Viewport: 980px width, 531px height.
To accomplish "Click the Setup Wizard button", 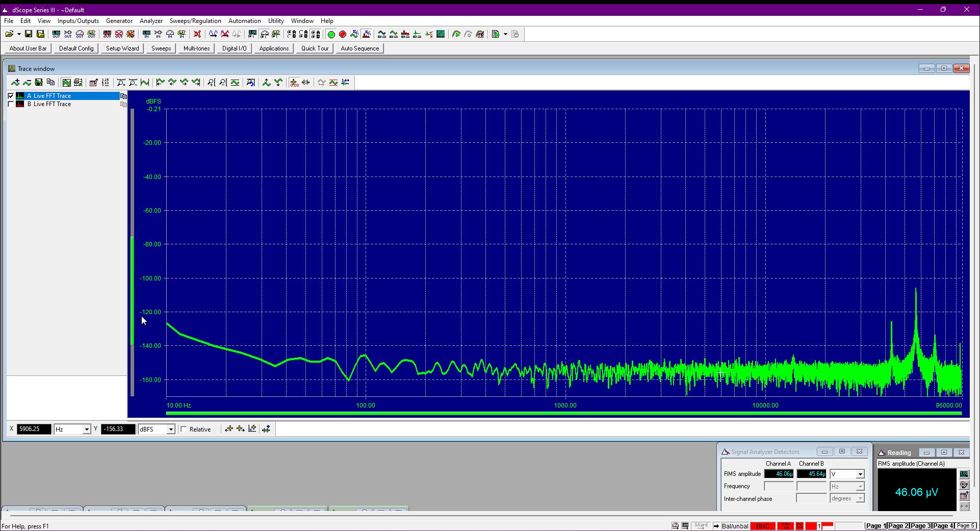I will [122, 48].
